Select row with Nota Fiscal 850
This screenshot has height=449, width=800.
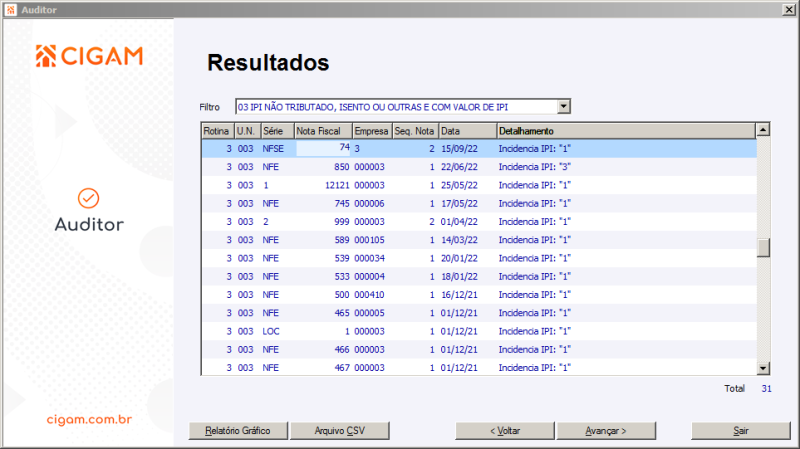(479, 167)
